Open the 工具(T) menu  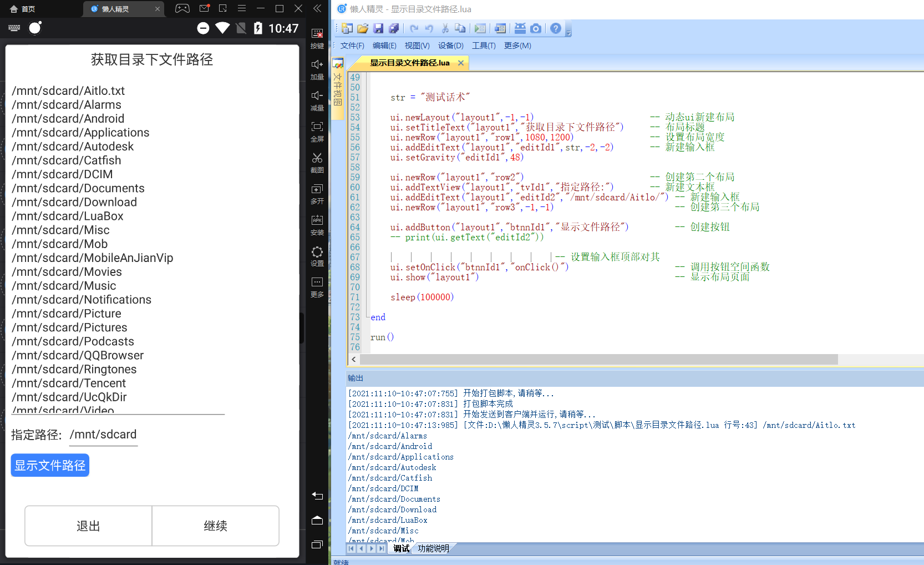pyautogui.click(x=484, y=46)
